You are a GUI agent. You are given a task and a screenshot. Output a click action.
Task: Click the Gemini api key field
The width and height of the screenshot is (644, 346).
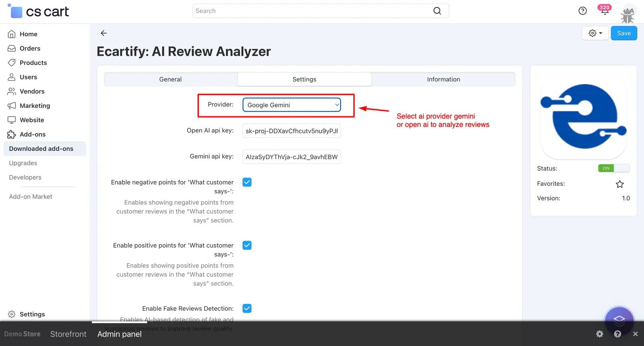[x=292, y=157]
